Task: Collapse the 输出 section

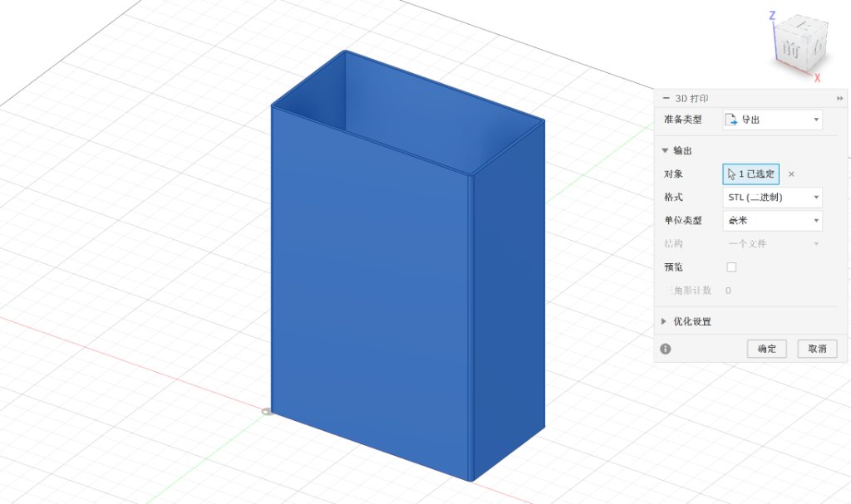Action: point(662,150)
